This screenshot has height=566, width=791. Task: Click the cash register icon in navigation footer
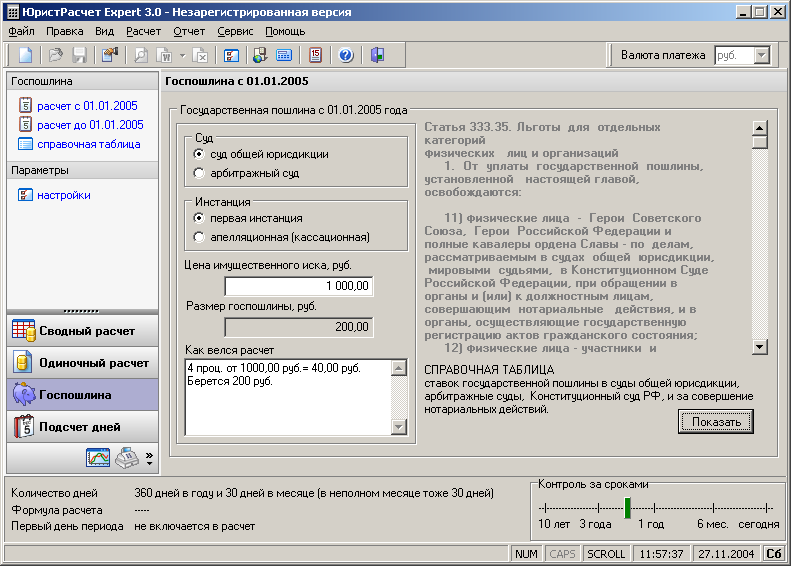tap(127, 458)
